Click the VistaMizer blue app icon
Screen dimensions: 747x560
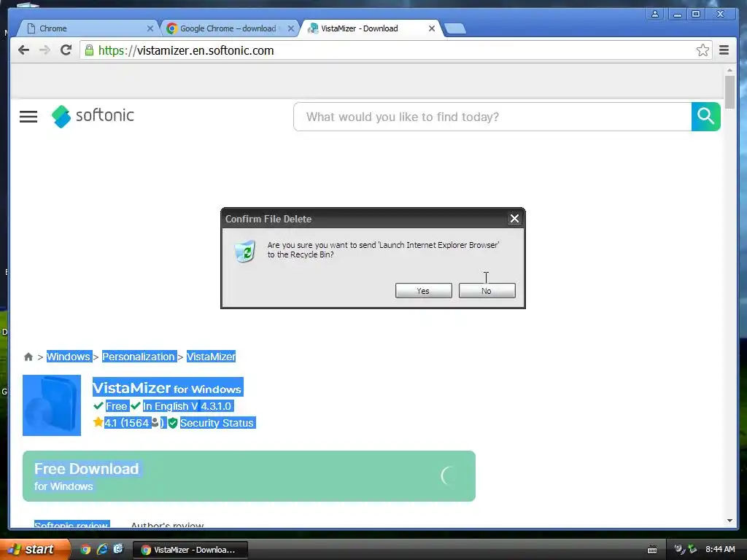click(52, 405)
